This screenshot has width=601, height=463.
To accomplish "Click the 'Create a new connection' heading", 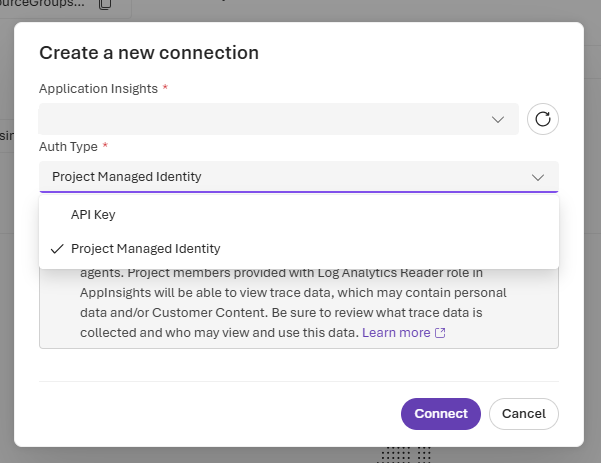I will (149, 53).
